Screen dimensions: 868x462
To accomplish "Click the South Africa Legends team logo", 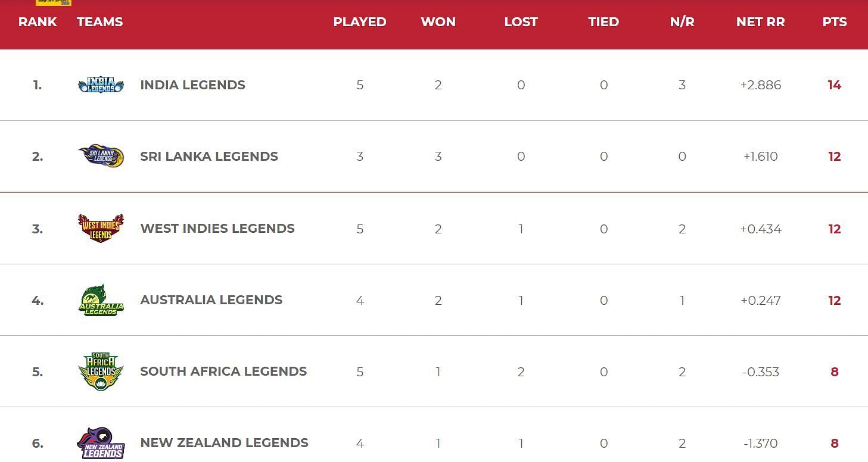I will (101, 372).
